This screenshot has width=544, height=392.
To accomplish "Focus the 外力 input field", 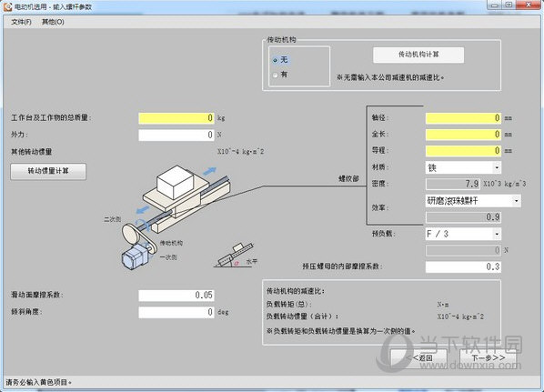I will pyautogui.click(x=176, y=135).
